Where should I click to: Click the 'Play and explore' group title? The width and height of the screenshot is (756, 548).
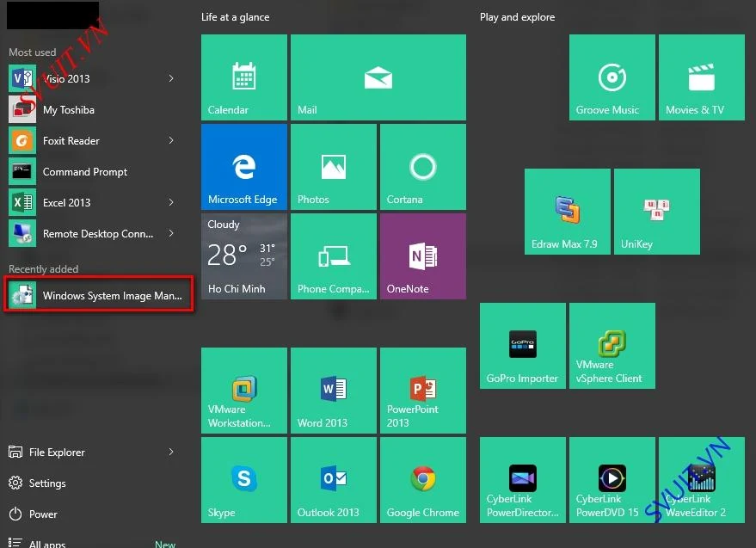518,17
